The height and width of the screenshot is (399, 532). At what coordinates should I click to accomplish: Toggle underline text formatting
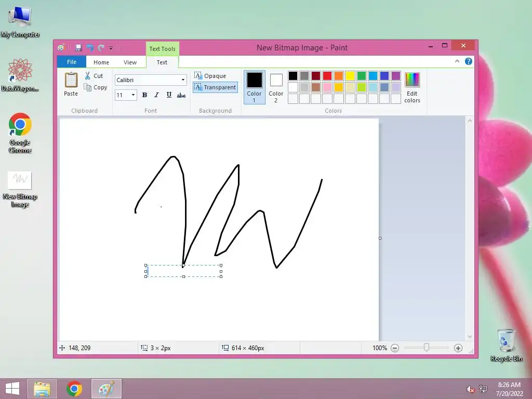169,95
